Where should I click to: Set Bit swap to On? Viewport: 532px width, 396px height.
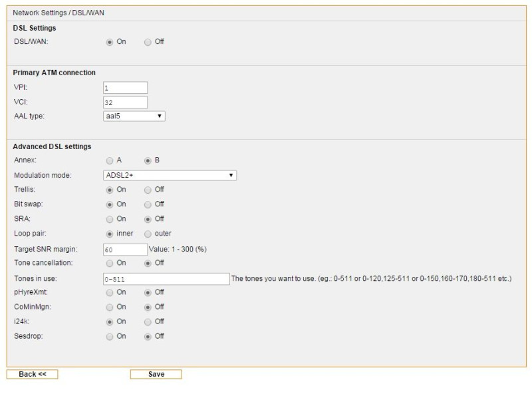(109, 204)
